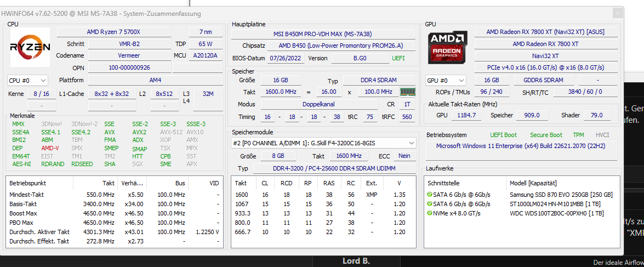The width and height of the screenshot is (644, 267).
Task: Click the tRFC value 560
Action: pos(407,117)
